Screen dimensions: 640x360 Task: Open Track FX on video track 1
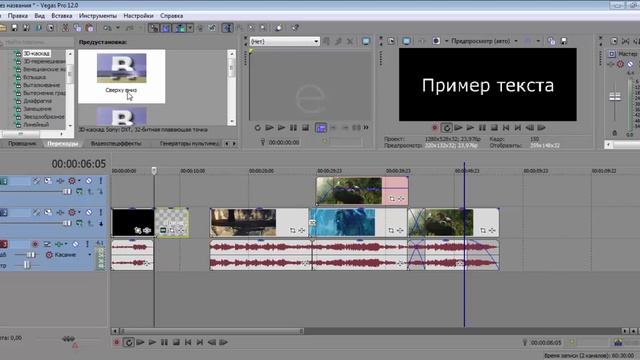(x=60, y=180)
